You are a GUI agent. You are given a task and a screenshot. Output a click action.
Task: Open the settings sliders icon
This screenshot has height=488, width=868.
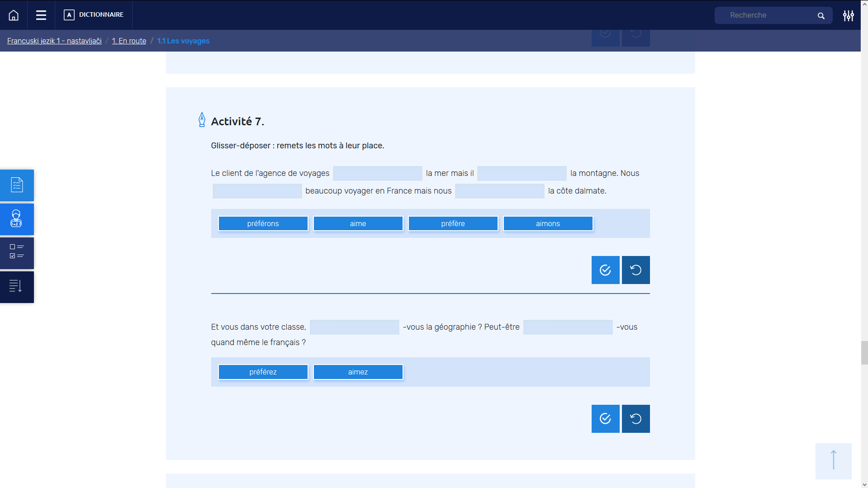click(848, 16)
